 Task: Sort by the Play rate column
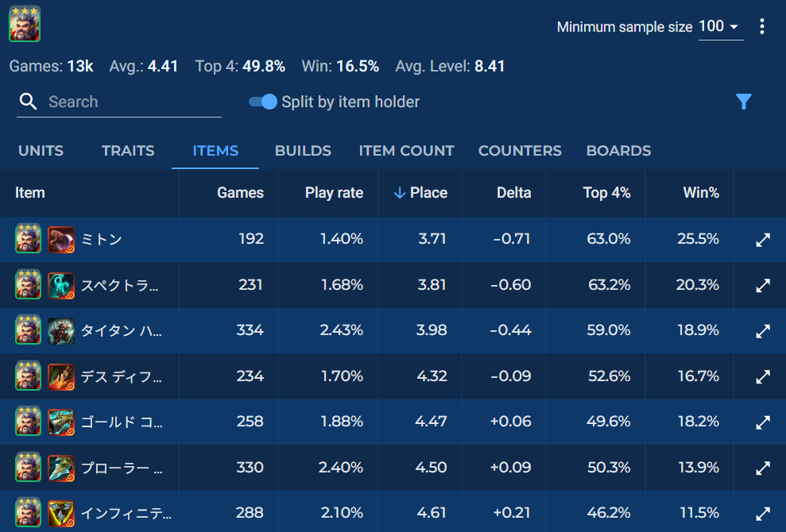(x=334, y=193)
